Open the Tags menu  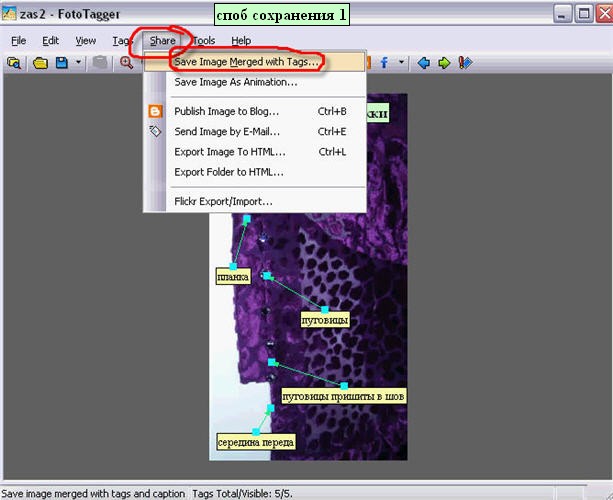coord(122,41)
